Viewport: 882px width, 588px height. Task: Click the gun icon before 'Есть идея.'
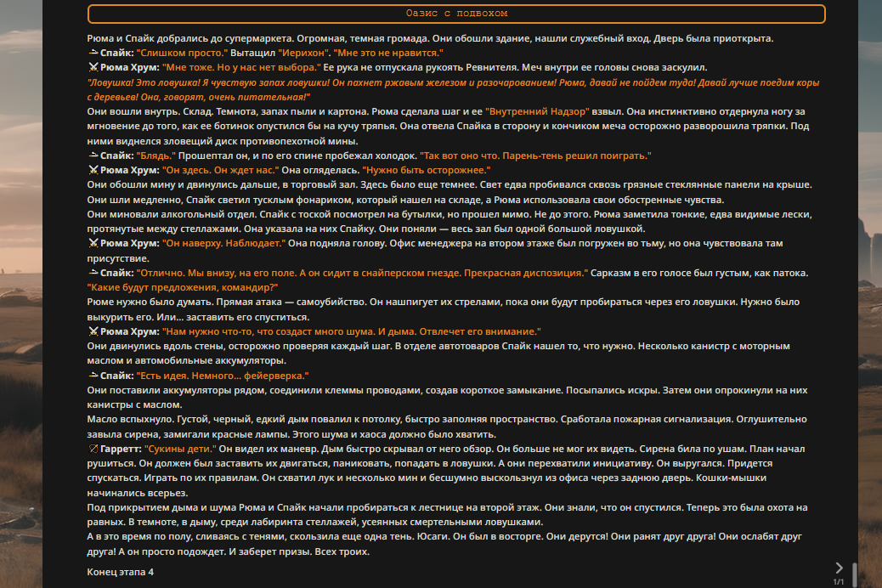pos(93,376)
